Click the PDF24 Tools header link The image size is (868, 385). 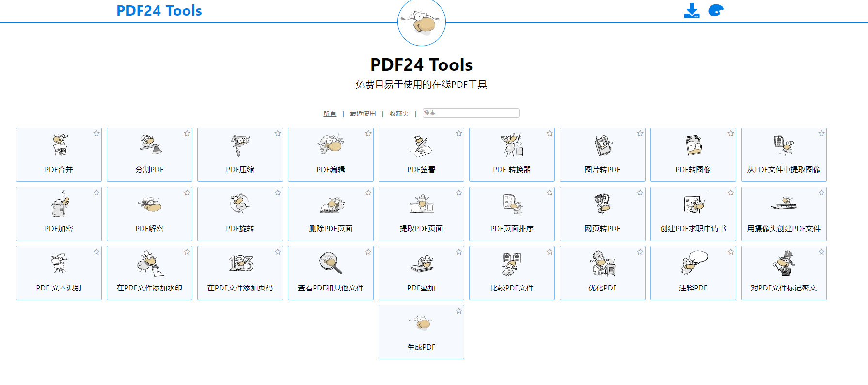[159, 11]
